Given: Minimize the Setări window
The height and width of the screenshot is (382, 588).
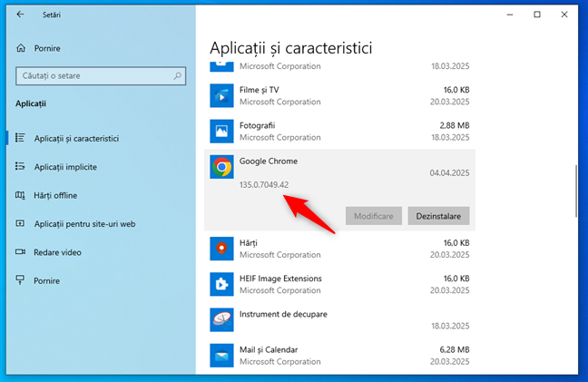Looking at the screenshot, I should [510, 15].
